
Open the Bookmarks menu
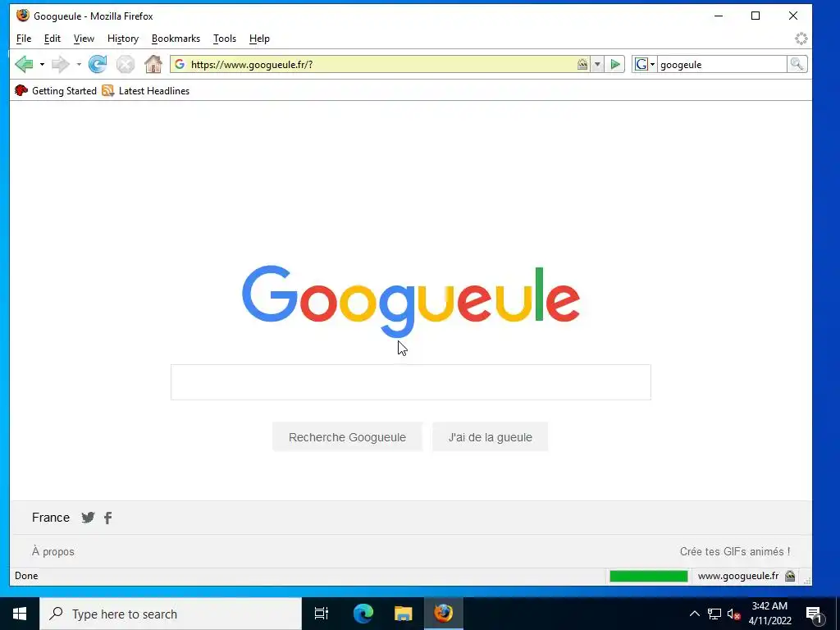point(176,39)
